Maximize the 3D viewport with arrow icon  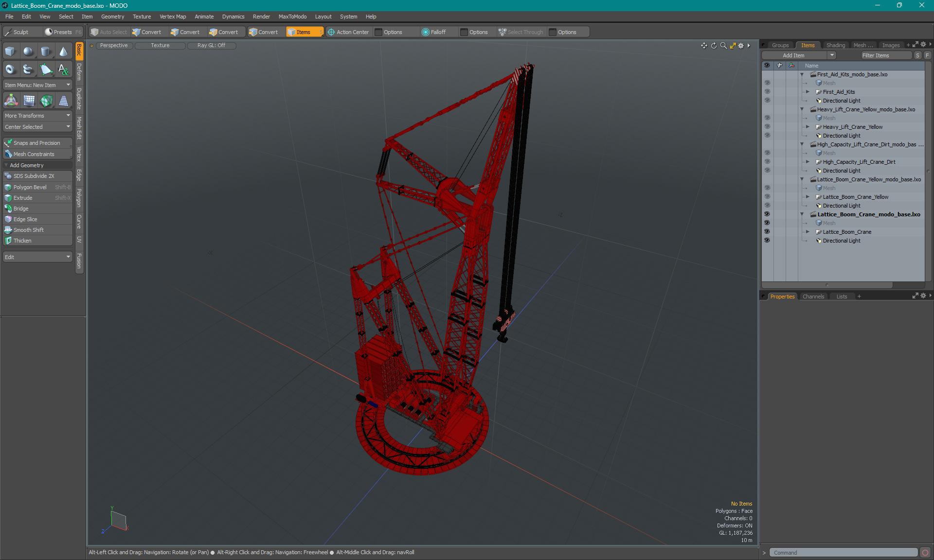pyautogui.click(x=733, y=45)
